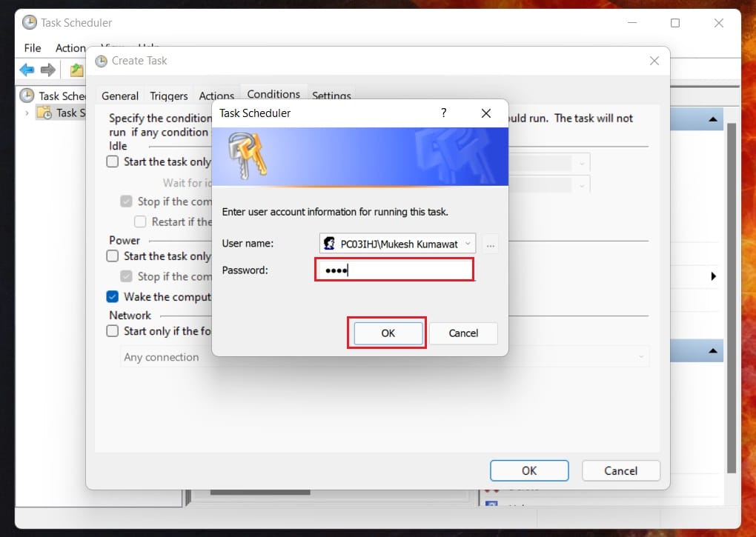Click Cancel in the Create Task window
The width and height of the screenshot is (756, 537).
pos(621,470)
